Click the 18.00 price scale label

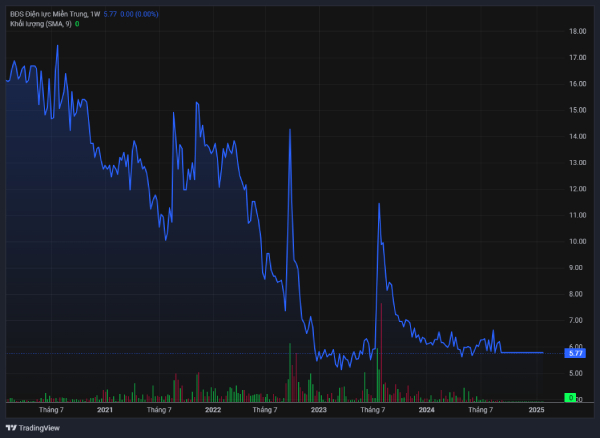[576, 31]
